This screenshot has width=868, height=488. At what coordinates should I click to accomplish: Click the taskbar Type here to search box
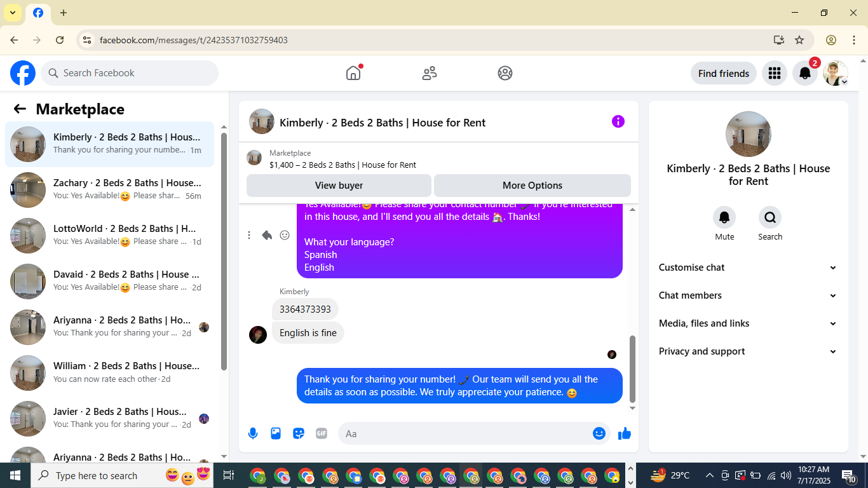tap(123, 475)
